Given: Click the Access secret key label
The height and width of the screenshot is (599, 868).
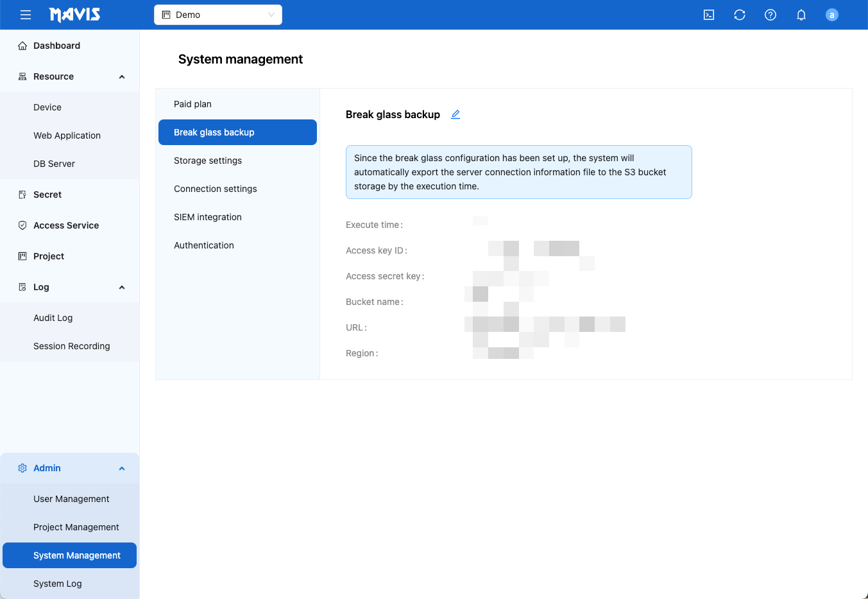Looking at the screenshot, I should click(x=385, y=276).
